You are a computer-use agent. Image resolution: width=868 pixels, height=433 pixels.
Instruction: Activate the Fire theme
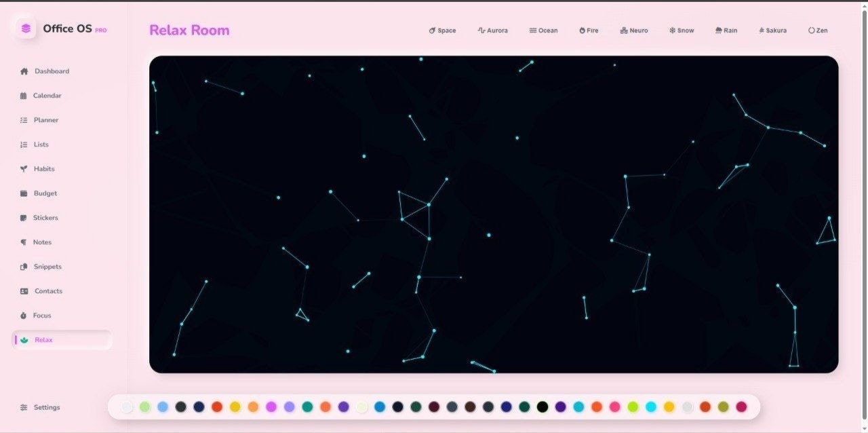coord(589,31)
